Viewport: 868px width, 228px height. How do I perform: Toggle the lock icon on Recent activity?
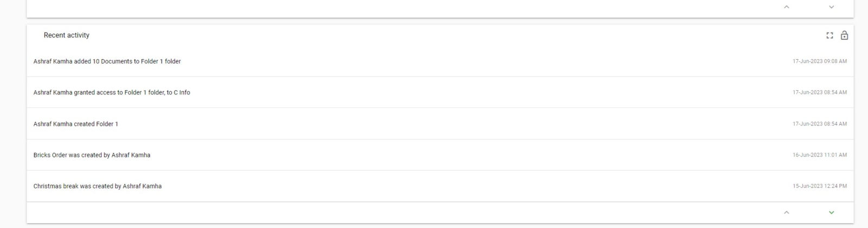point(844,35)
